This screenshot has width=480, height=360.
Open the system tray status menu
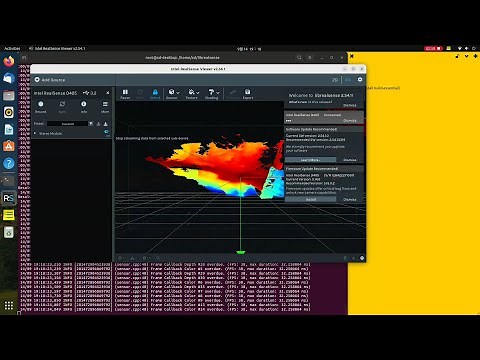[x=468, y=49]
